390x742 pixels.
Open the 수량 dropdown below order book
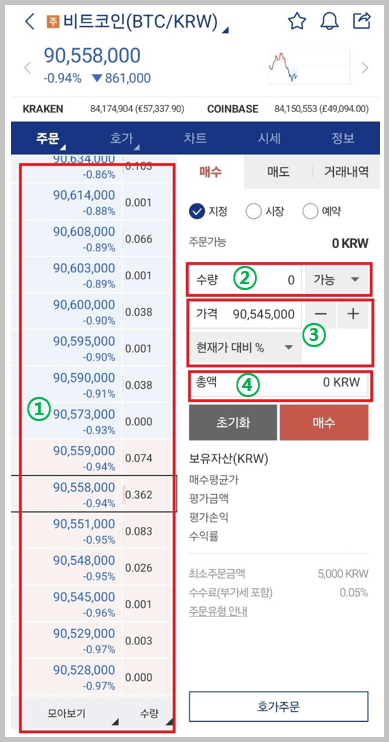148,713
